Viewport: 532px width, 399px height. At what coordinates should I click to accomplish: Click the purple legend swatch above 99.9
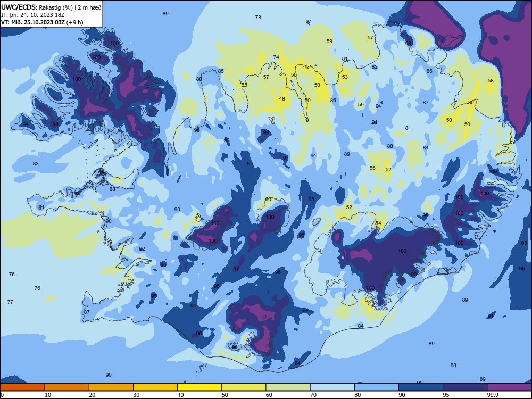509,387
